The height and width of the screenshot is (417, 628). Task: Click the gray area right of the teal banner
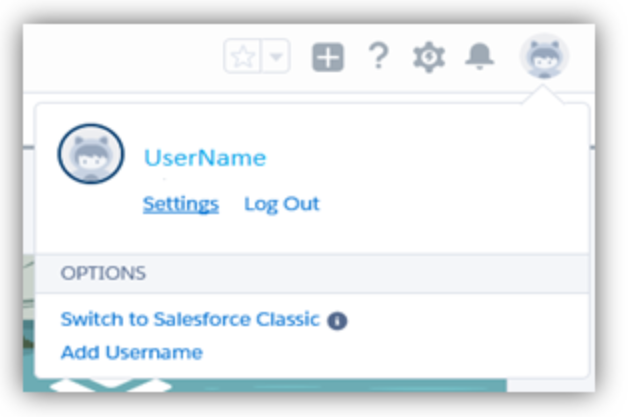point(551,385)
